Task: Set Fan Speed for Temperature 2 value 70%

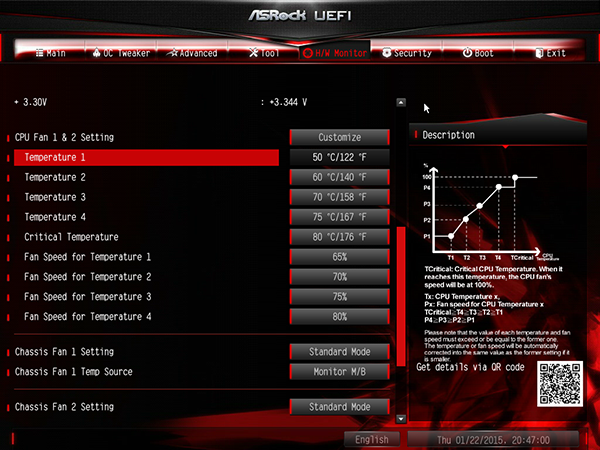Action: [x=339, y=277]
